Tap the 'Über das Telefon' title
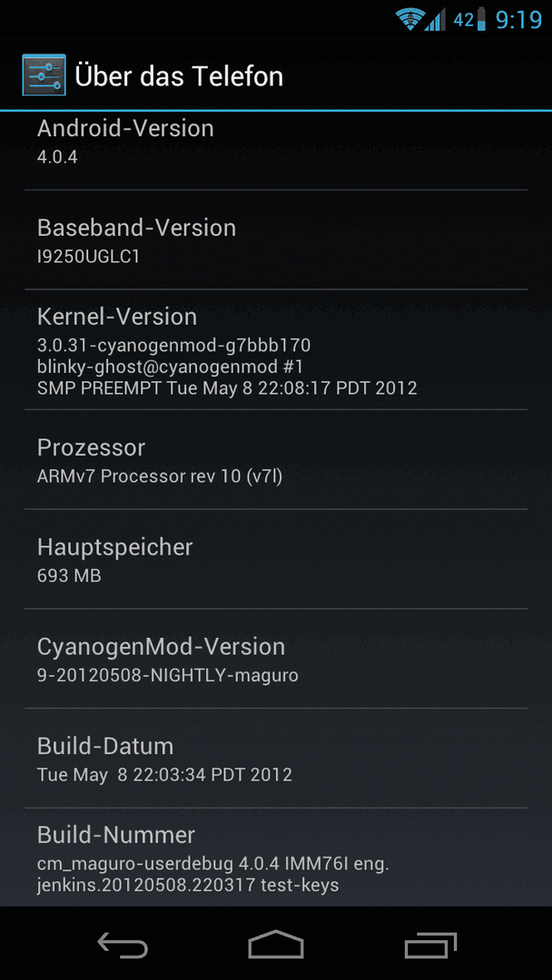Image resolution: width=552 pixels, height=980 pixels. 179,76
